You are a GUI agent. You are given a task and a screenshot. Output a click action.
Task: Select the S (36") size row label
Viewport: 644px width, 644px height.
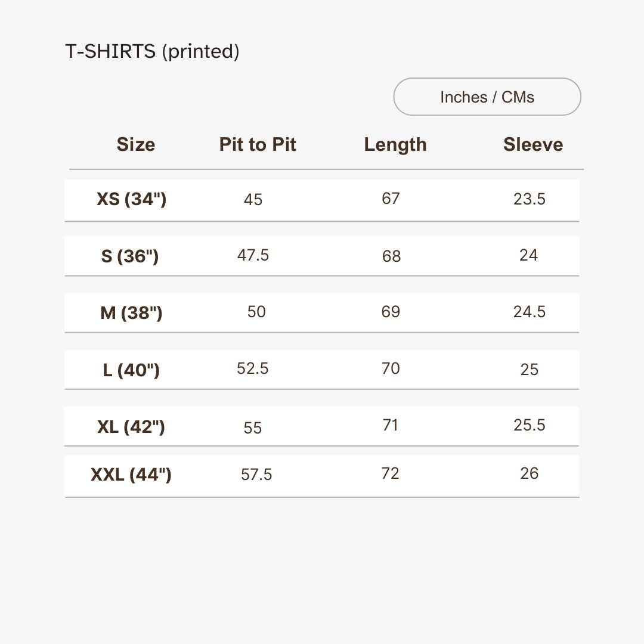(130, 256)
